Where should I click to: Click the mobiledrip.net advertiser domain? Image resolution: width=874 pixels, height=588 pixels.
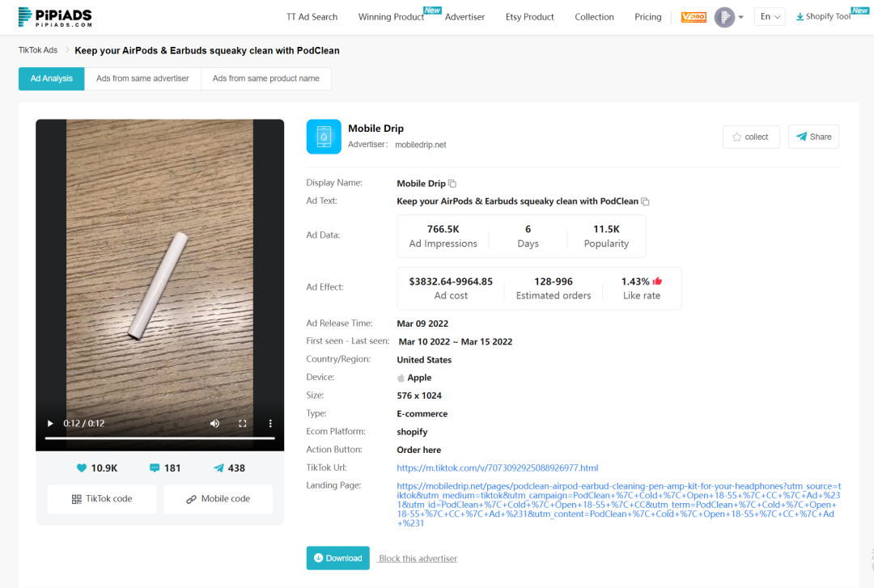[420, 145]
